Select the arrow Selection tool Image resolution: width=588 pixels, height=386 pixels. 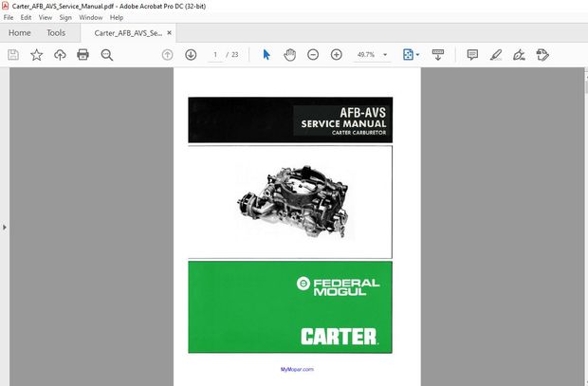(x=266, y=55)
